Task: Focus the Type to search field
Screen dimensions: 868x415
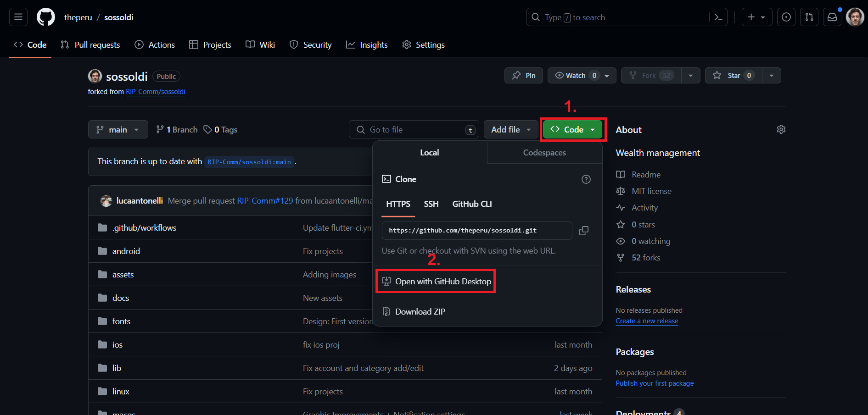Action: (x=618, y=17)
